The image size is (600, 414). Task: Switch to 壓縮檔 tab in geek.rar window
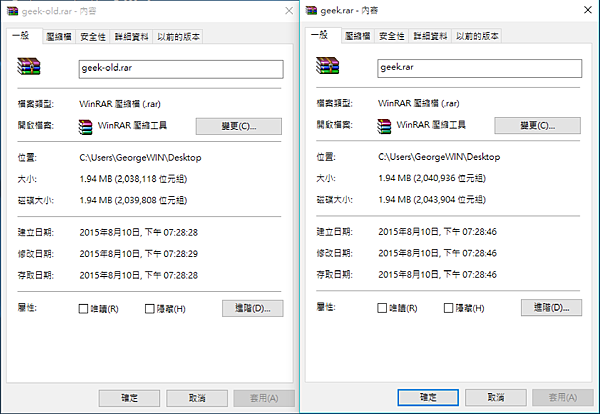(x=358, y=36)
